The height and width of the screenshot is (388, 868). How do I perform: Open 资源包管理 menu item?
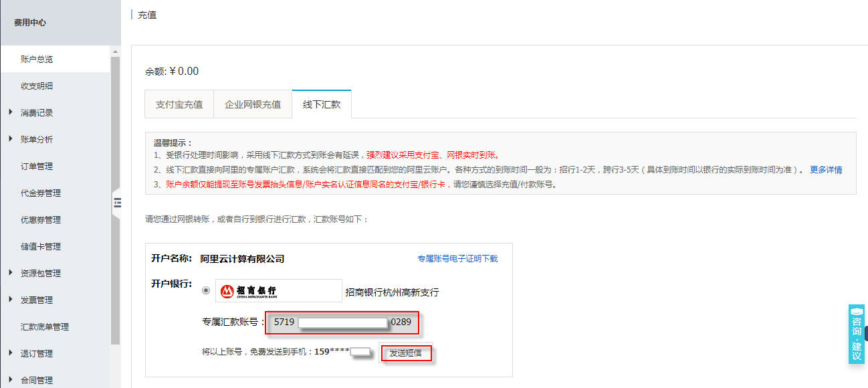pyautogui.click(x=41, y=273)
